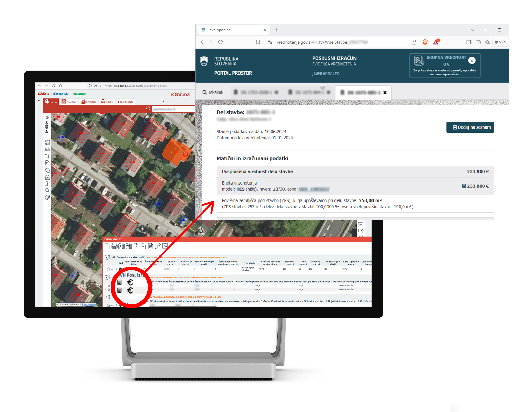
Task: Export results to Excel in the Izpisi toolbar
Action: [x=121, y=246]
